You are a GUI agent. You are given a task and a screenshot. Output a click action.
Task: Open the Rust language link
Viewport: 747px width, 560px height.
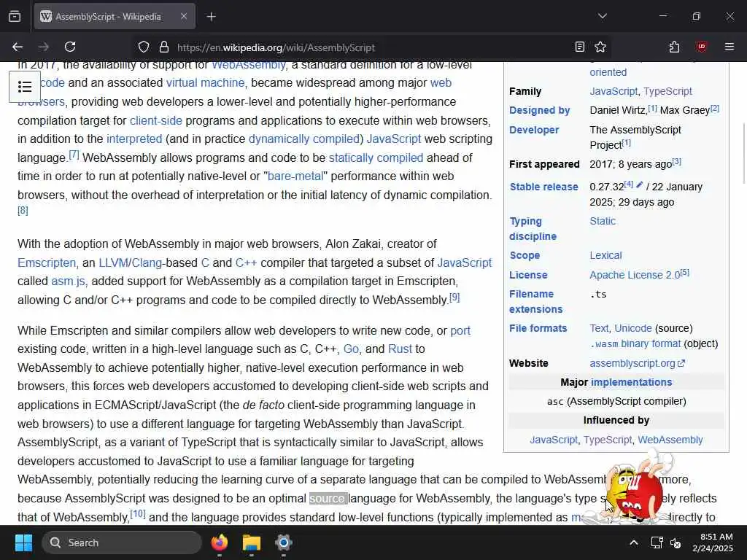click(x=400, y=349)
